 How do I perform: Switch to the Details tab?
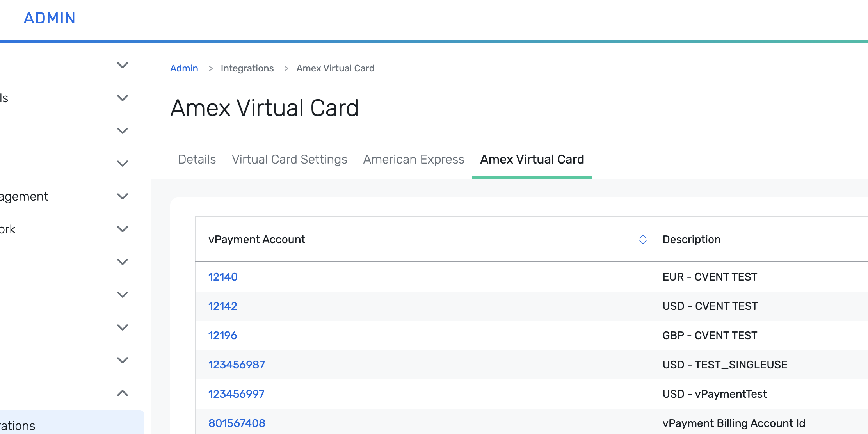pyautogui.click(x=197, y=159)
